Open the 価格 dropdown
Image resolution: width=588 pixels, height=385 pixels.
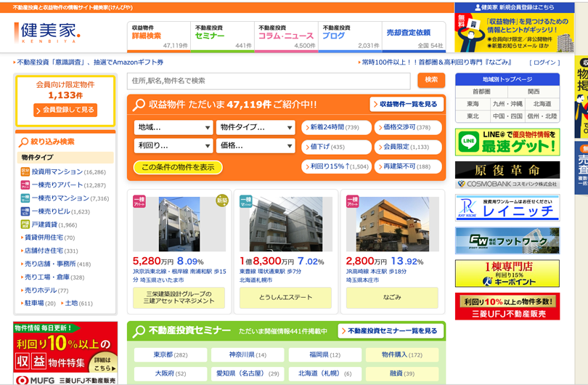click(256, 145)
